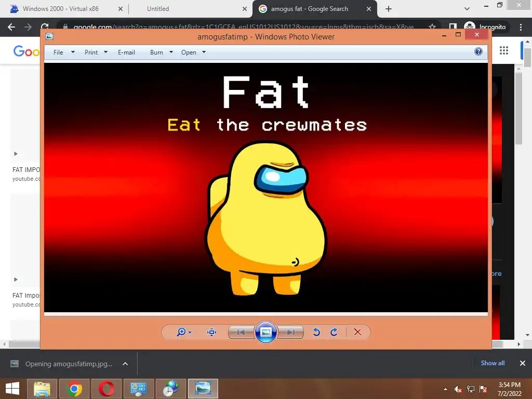The width and height of the screenshot is (532, 399).
Task: Go to the previous photo
Action: point(241,332)
